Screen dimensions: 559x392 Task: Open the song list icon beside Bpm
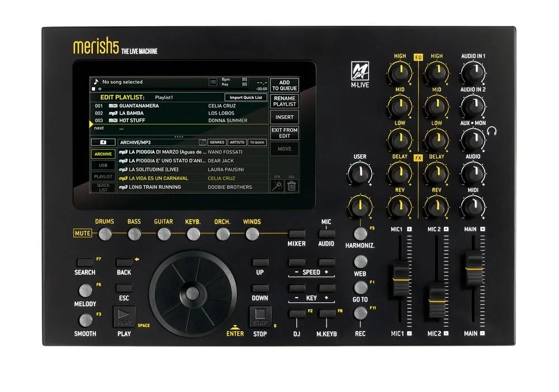coord(213,82)
